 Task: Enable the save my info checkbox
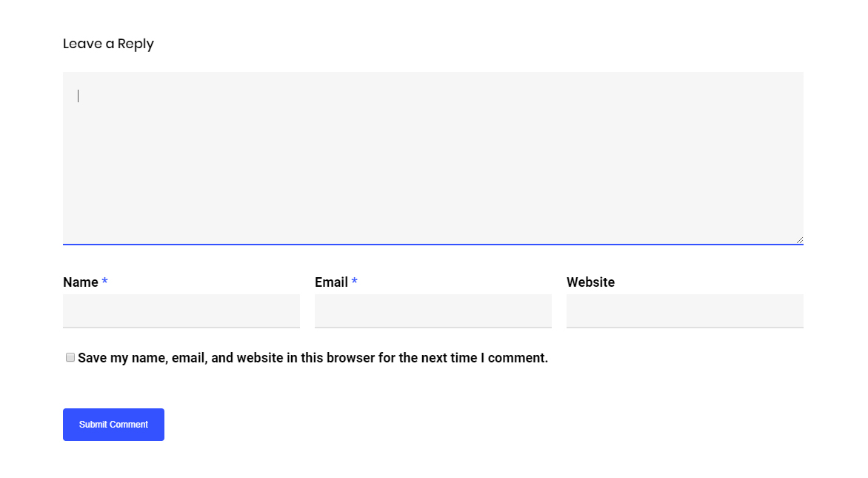pyautogui.click(x=70, y=357)
